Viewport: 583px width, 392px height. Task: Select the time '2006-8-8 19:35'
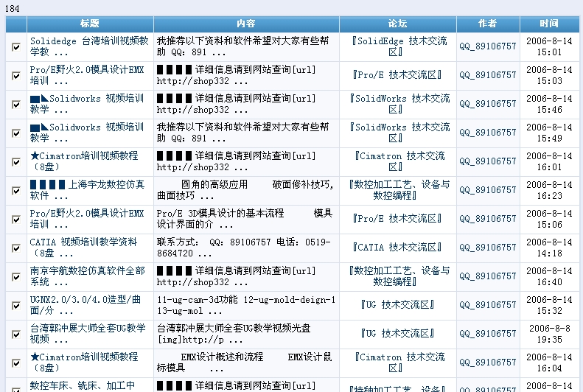[x=549, y=334]
